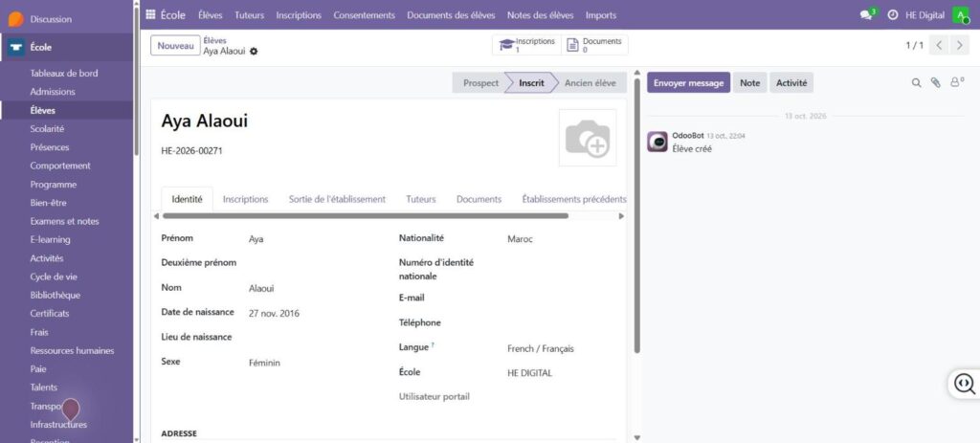The height and width of the screenshot is (443, 980).
Task: Show followers icon in chatter
Action: coord(956,82)
